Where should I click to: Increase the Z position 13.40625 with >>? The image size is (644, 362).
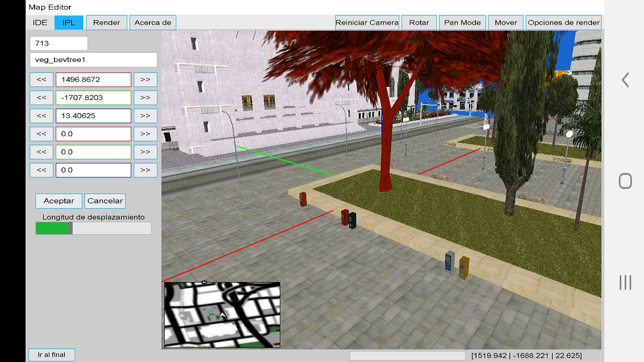tap(145, 116)
